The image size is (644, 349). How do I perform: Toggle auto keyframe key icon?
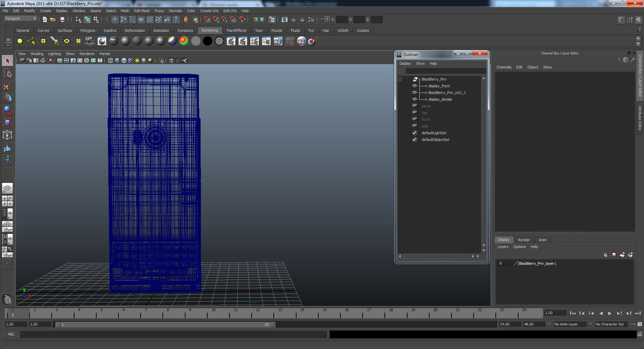(633, 324)
